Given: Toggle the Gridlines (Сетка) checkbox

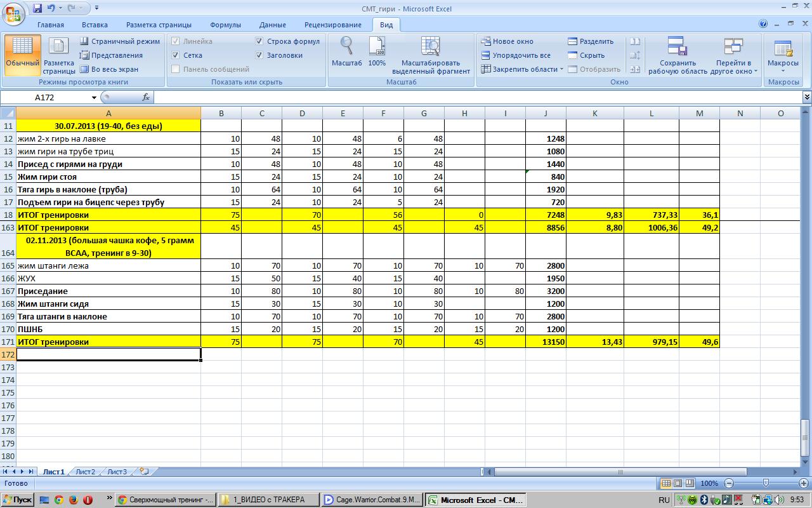Looking at the screenshot, I should [176, 55].
